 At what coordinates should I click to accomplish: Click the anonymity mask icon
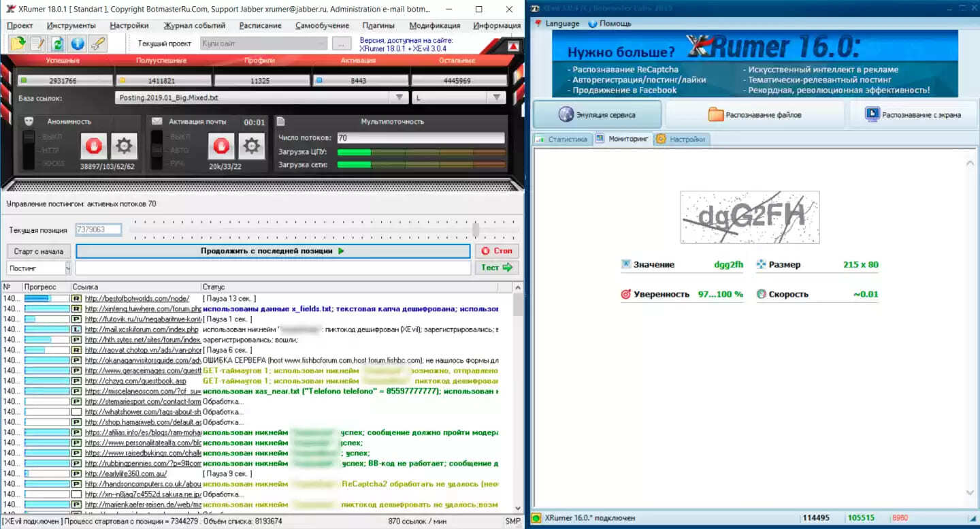tap(29, 121)
